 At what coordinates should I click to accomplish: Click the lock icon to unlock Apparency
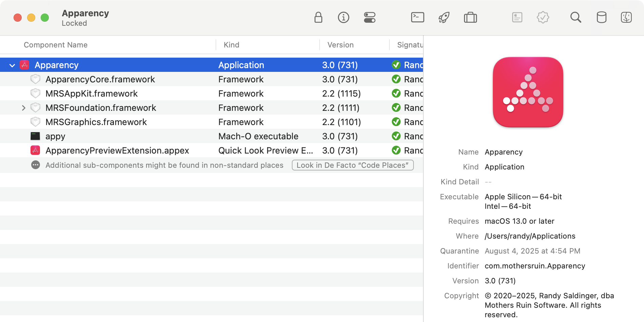pos(318,18)
